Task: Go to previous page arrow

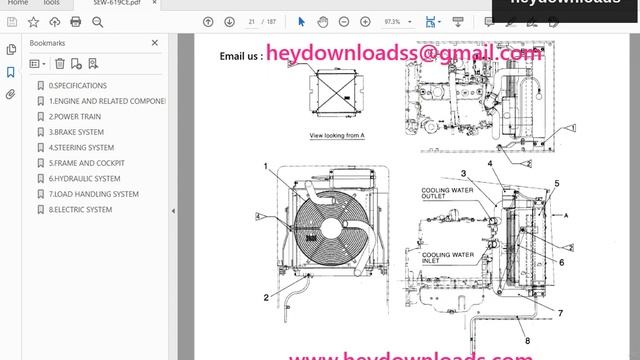Action: point(208,22)
